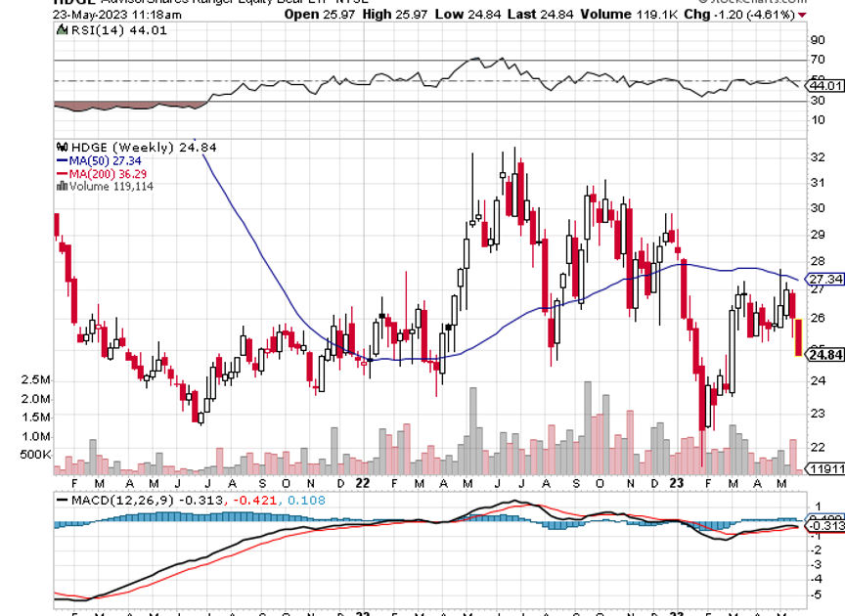Click the MACD line legend icon
845x616 pixels.
coord(64,500)
